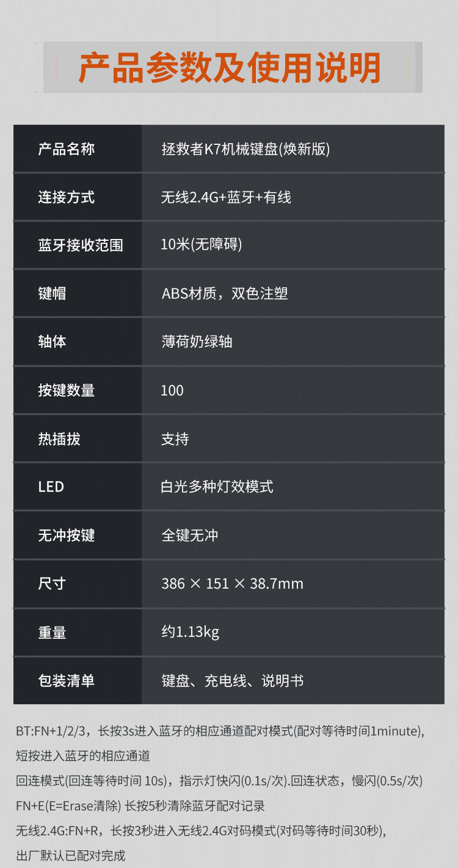
Task: Select the 386 × 151 × 38.7mm dimensions
Action: 232,584
